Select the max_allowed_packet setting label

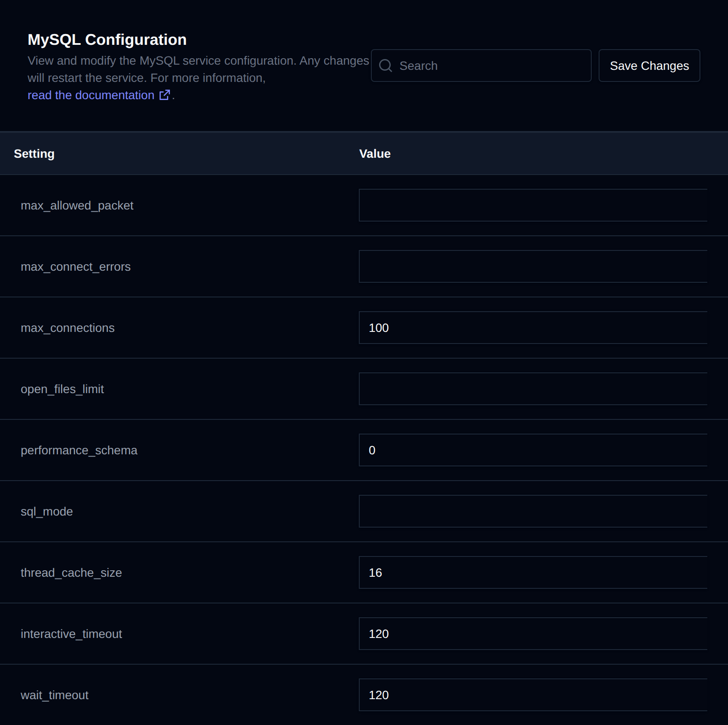tap(77, 206)
